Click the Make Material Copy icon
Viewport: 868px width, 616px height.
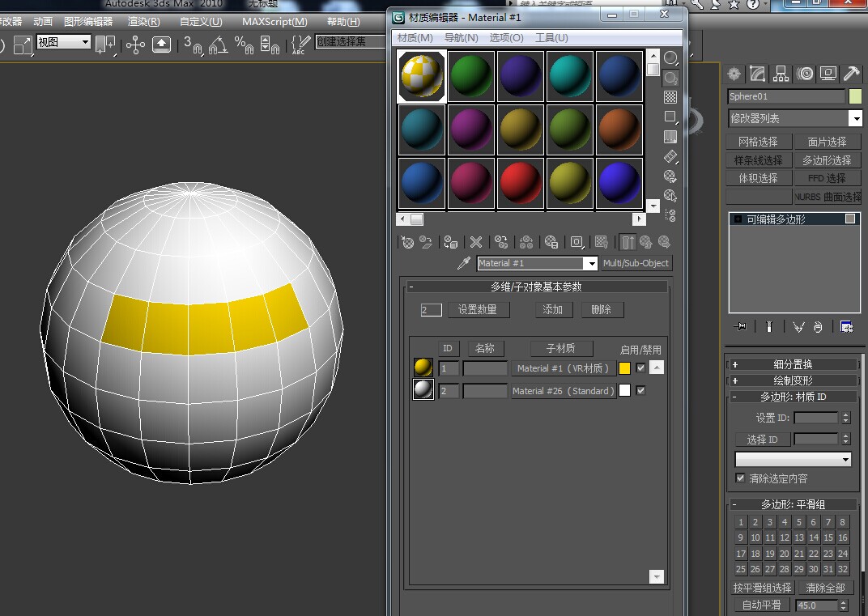pos(501,242)
